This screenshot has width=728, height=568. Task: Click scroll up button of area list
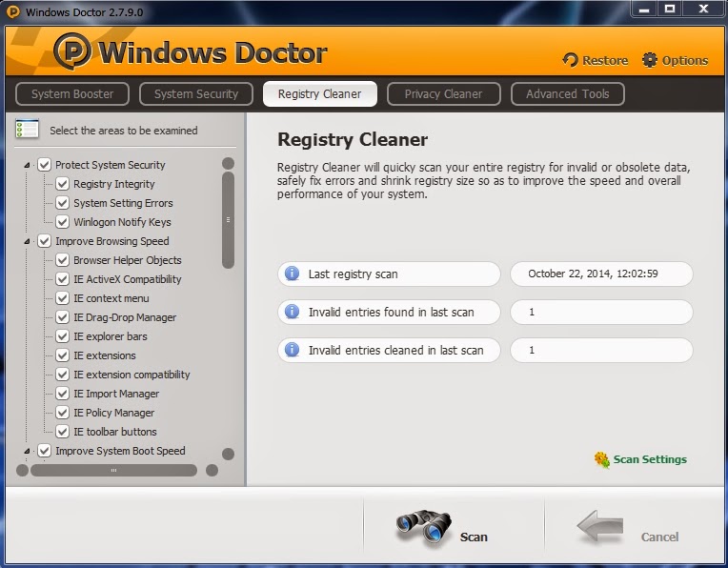[228, 163]
